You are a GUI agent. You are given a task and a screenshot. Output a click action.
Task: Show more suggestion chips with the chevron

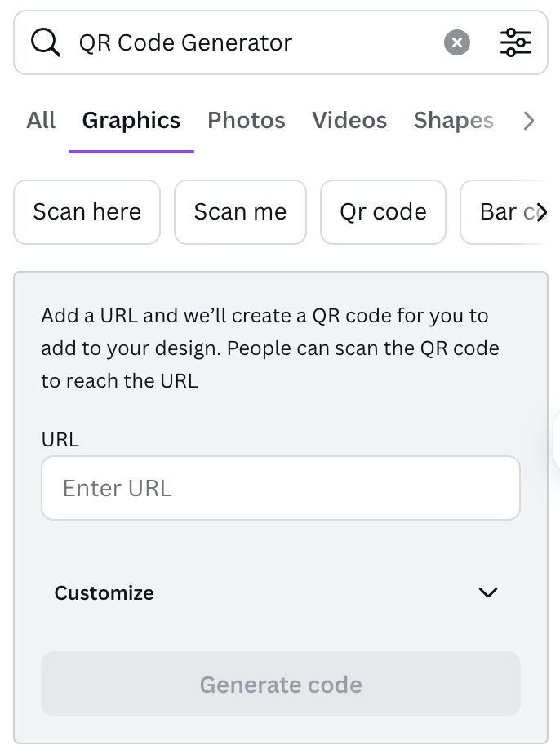point(542,212)
